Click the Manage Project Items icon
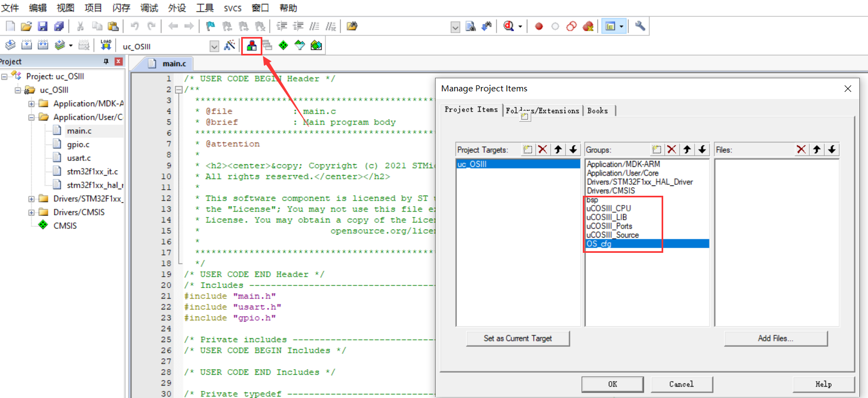Screen dimensions: 868x398 [251, 46]
